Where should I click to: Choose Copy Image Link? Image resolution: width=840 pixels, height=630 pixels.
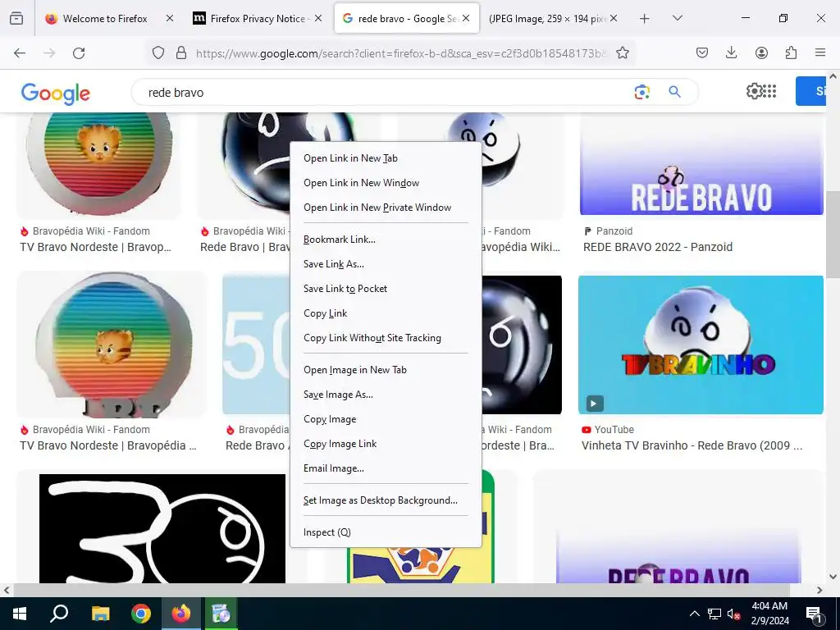coord(386,444)
